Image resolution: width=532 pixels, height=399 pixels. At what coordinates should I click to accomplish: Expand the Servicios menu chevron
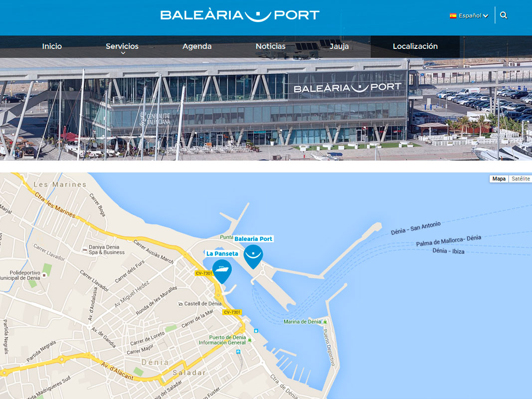[x=123, y=53]
